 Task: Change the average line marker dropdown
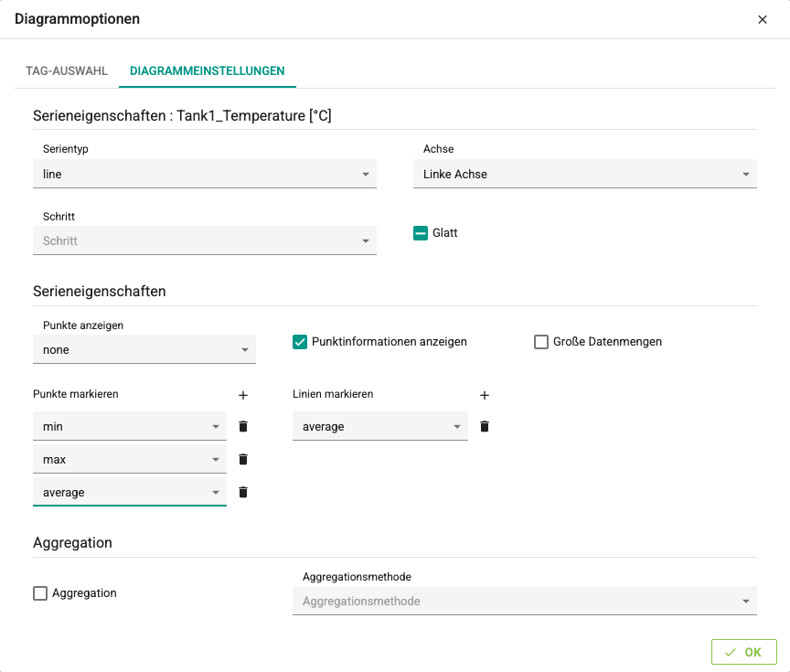coord(380,427)
